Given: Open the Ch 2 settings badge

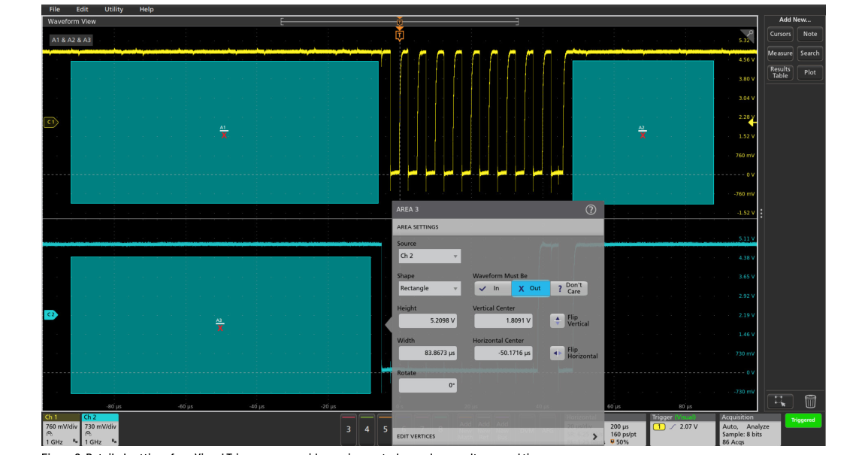Looking at the screenshot, I should coord(100,429).
